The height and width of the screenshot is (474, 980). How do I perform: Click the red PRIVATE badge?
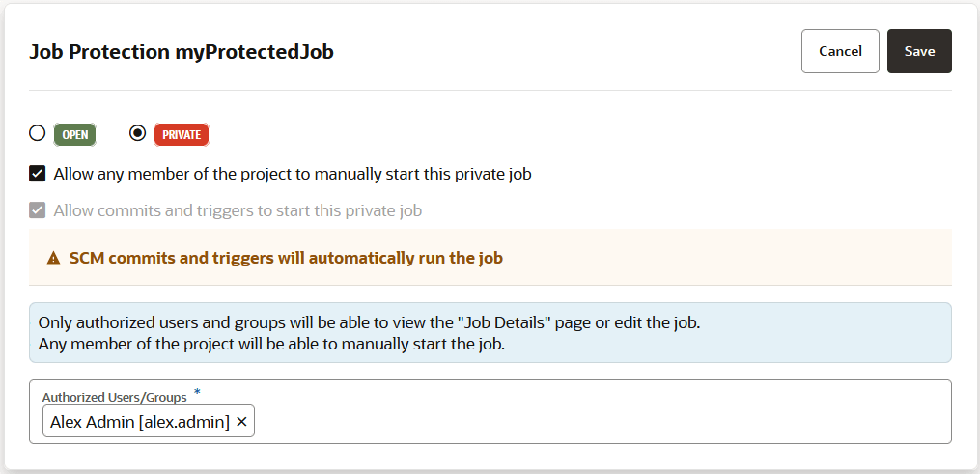182,134
